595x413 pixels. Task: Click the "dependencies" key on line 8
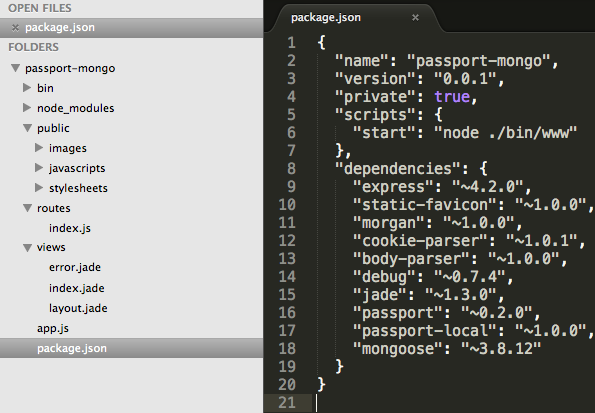(398, 169)
